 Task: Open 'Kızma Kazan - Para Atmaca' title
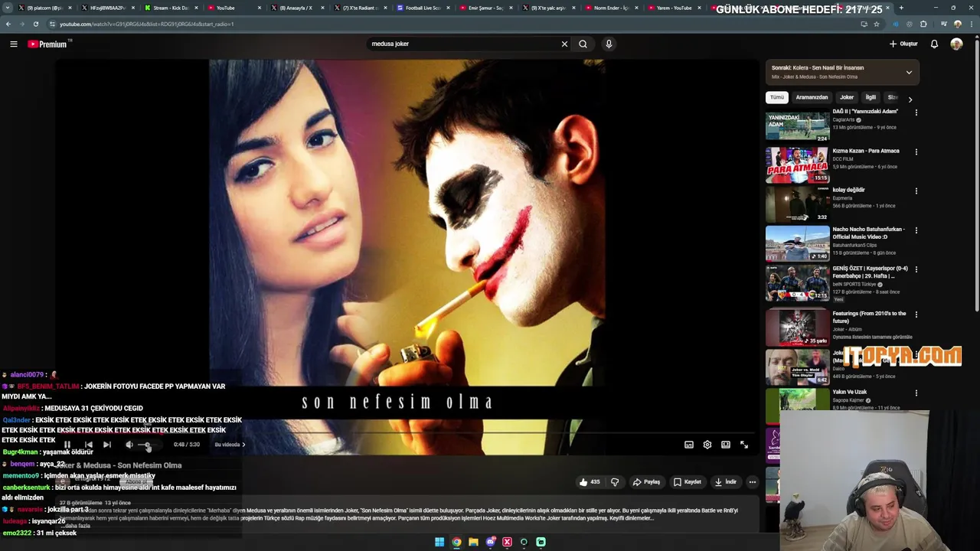[866, 151]
